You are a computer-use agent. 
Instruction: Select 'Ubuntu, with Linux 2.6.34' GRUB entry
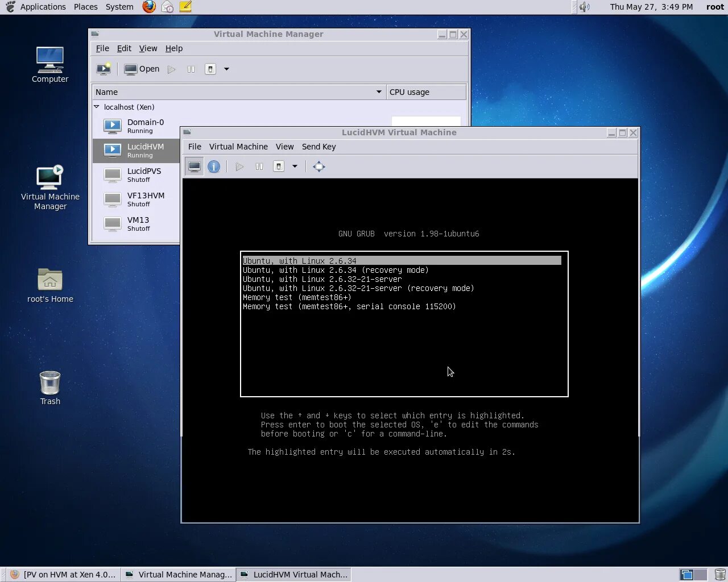click(402, 261)
